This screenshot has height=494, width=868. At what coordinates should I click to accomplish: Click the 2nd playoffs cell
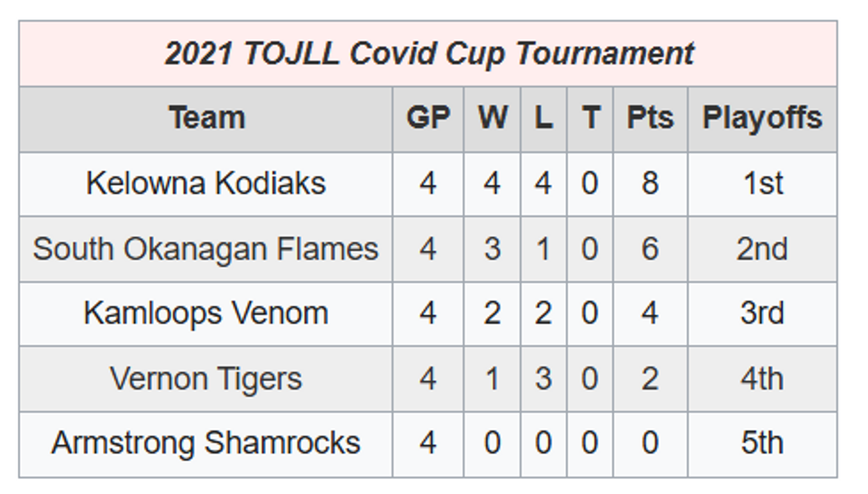tap(762, 249)
